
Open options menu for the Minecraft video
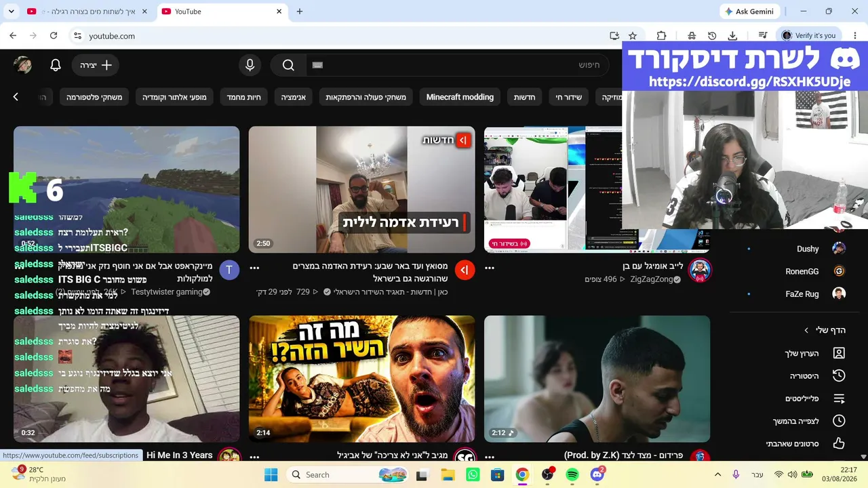click(x=19, y=268)
